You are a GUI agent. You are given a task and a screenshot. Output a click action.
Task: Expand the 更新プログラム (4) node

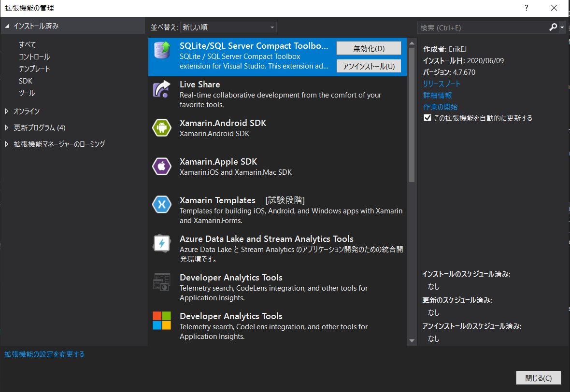pyautogui.click(x=7, y=127)
